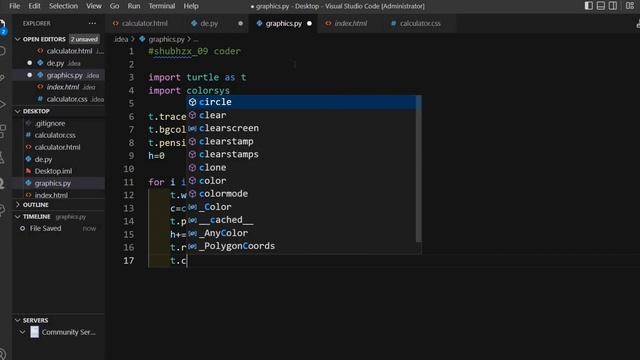Image resolution: width=640 pixels, height=360 pixels.
Task: Open the Terminal menu
Action: pos(162,6)
